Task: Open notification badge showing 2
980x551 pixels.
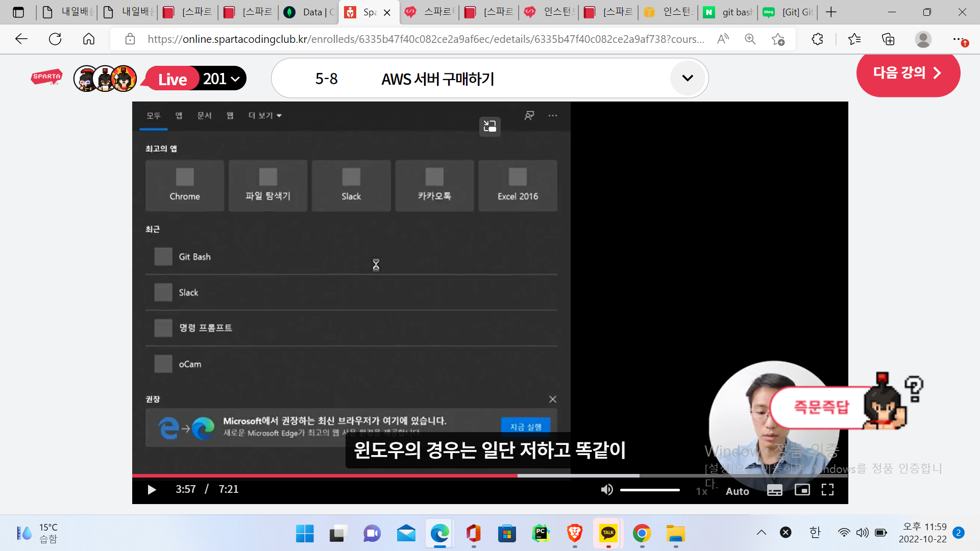Action: coord(959,533)
